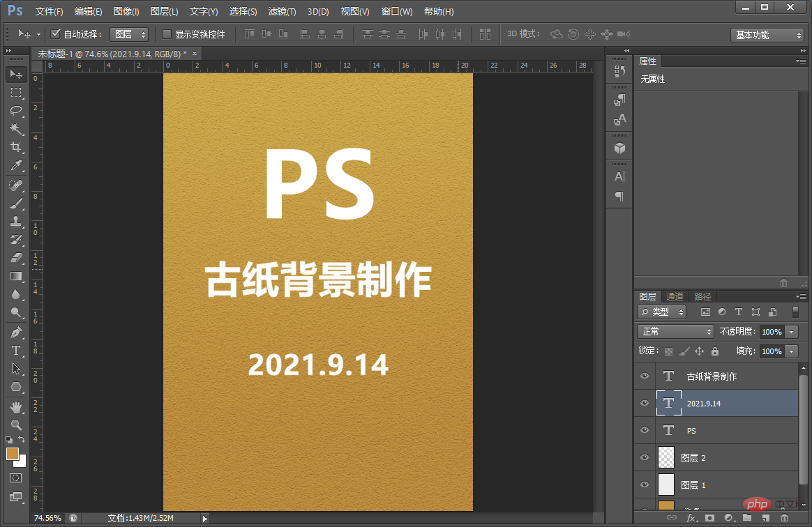This screenshot has height=527, width=812.
Task: Filter layers by type layers icon
Action: pos(739,312)
